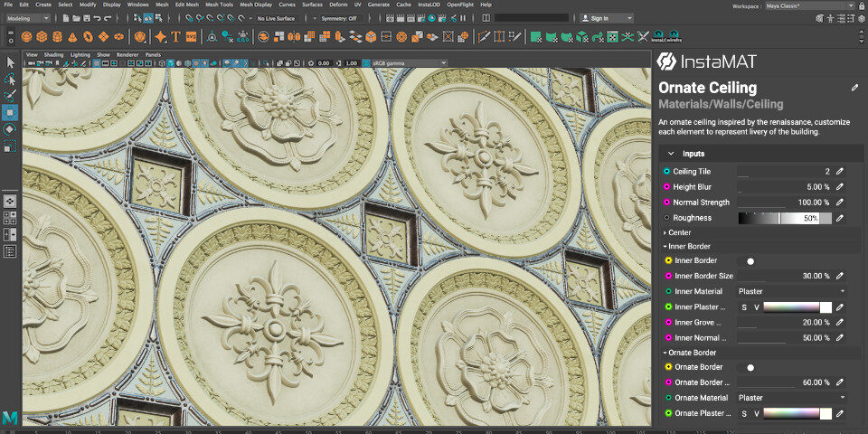The width and height of the screenshot is (868, 434).
Task: Select the Paint Selection tool
Action: pyautogui.click(x=11, y=97)
